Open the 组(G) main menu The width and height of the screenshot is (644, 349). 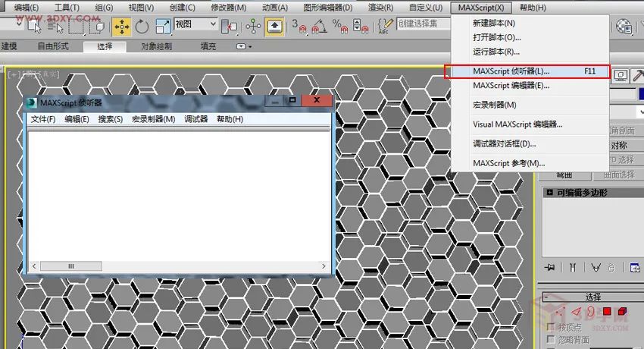point(104,8)
